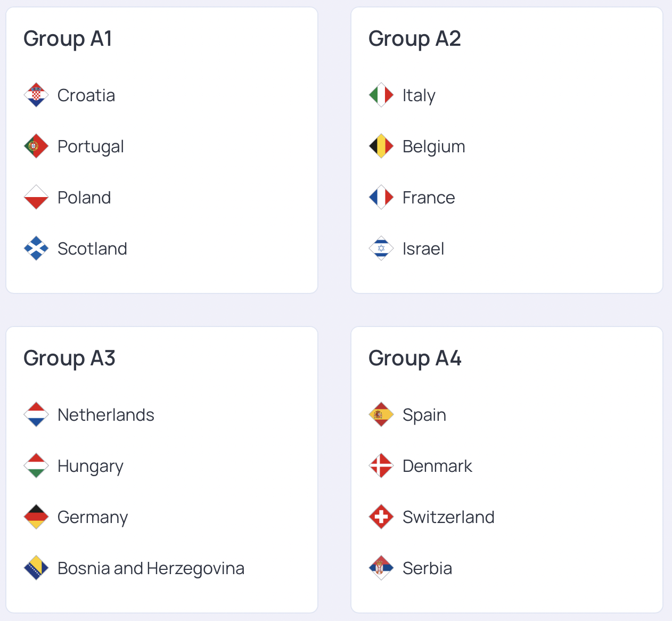Click the Portugal flag icon

coord(36,146)
